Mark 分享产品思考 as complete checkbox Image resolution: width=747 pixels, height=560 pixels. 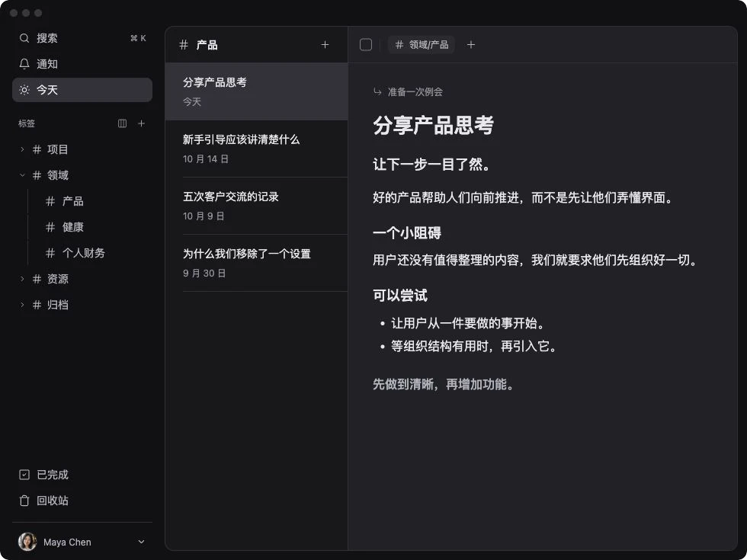click(x=366, y=45)
